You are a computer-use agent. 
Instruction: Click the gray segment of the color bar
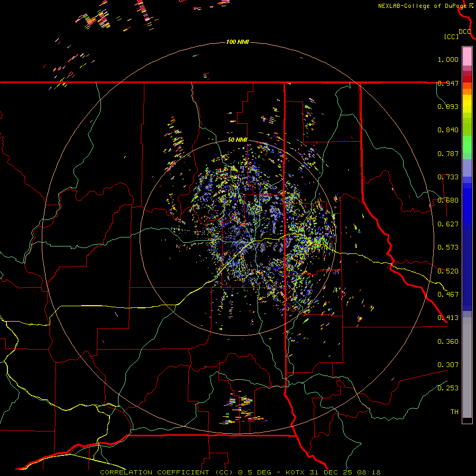467,368
